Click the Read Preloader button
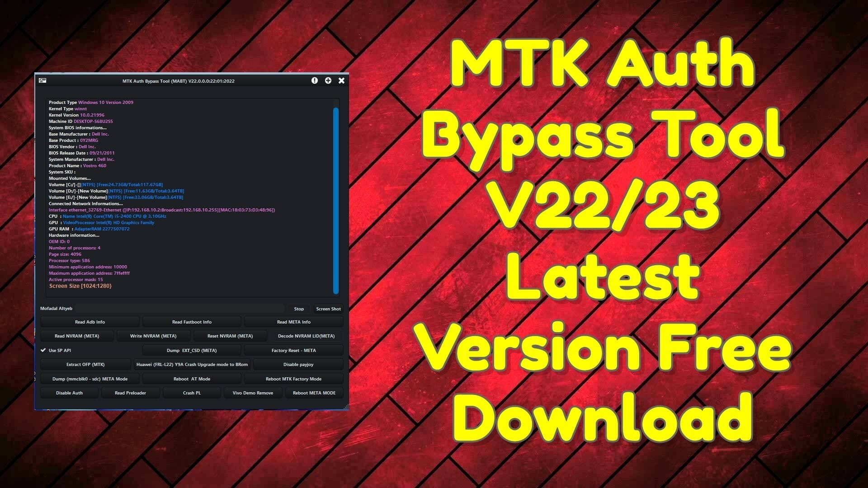 (131, 393)
